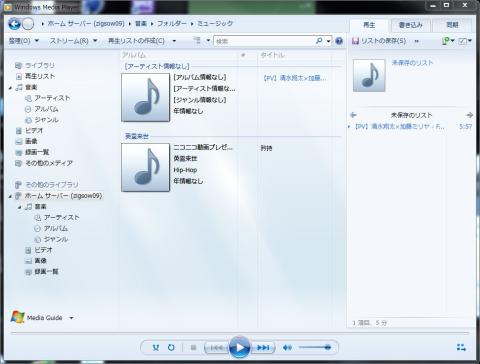Click the track number # column header

[x=243, y=55]
